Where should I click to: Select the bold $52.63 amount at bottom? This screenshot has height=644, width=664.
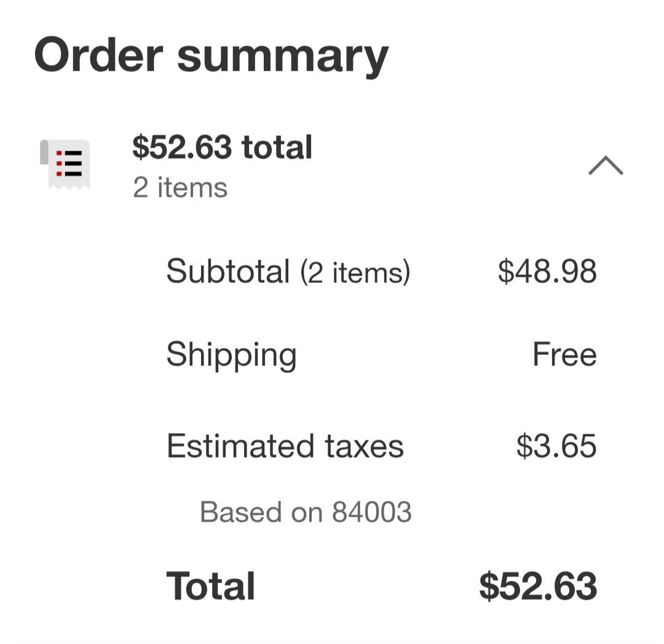(x=538, y=586)
